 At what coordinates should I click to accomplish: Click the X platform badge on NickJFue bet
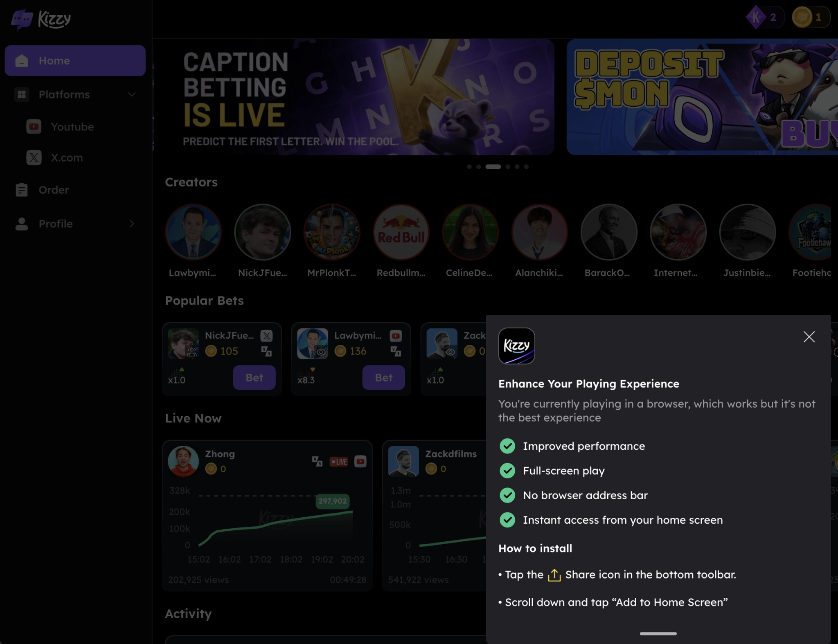coord(266,336)
